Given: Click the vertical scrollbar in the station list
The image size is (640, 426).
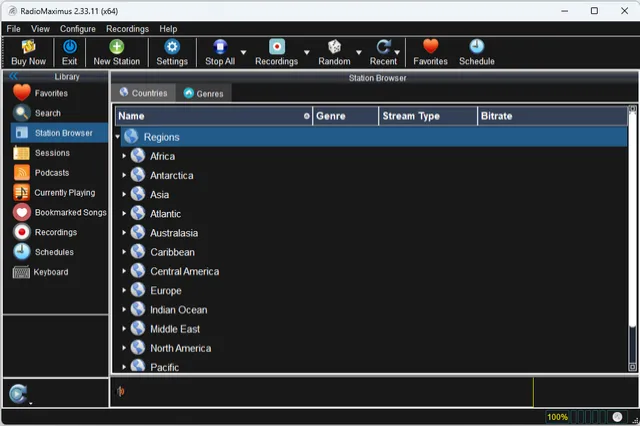Looking at the screenshot, I should point(632,220).
